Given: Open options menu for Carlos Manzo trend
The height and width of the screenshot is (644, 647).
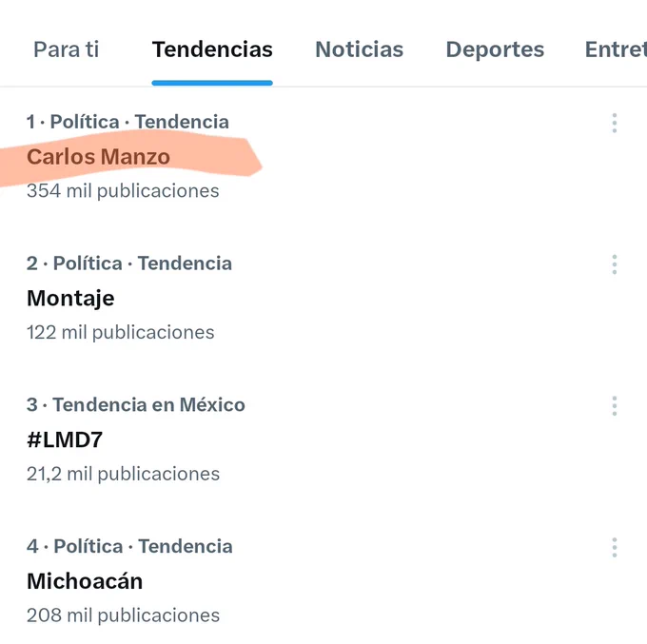Looking at the screenshot, I should coord(615,123).
